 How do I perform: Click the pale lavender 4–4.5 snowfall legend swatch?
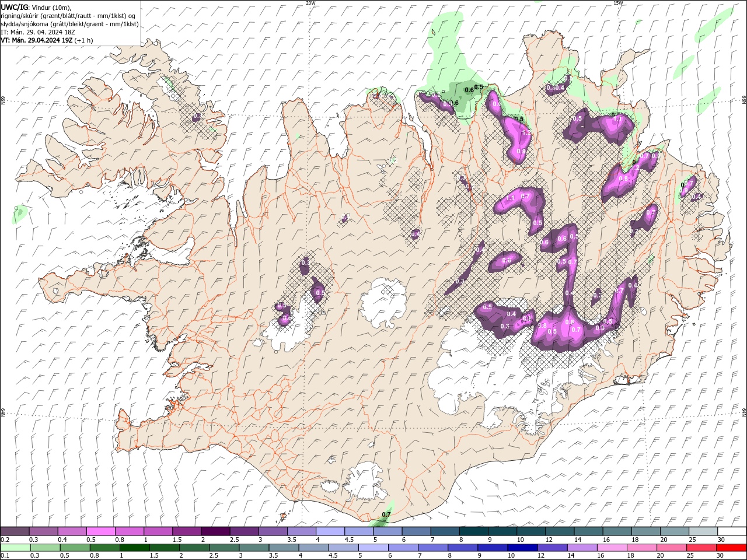pos(330,531)
